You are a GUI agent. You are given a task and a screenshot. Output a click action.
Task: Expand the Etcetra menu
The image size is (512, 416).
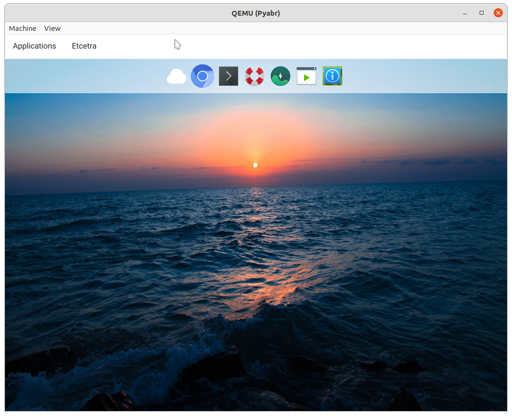(x=84, y=46)
